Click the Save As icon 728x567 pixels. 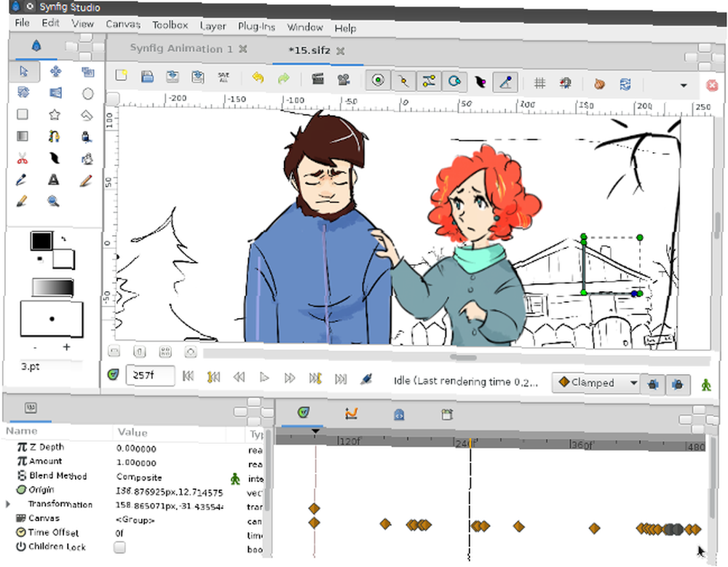click(x=173, y=76)
